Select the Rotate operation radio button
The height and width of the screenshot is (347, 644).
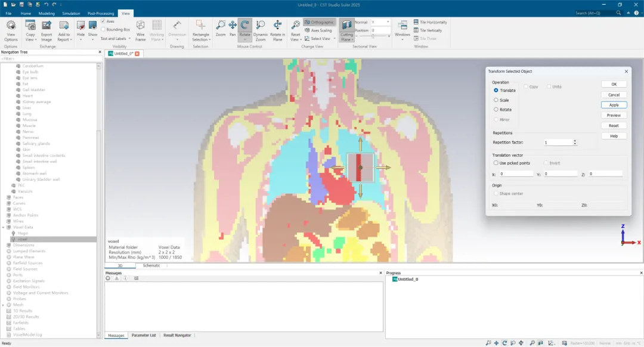pyautogui.click(x=496, y=110)
